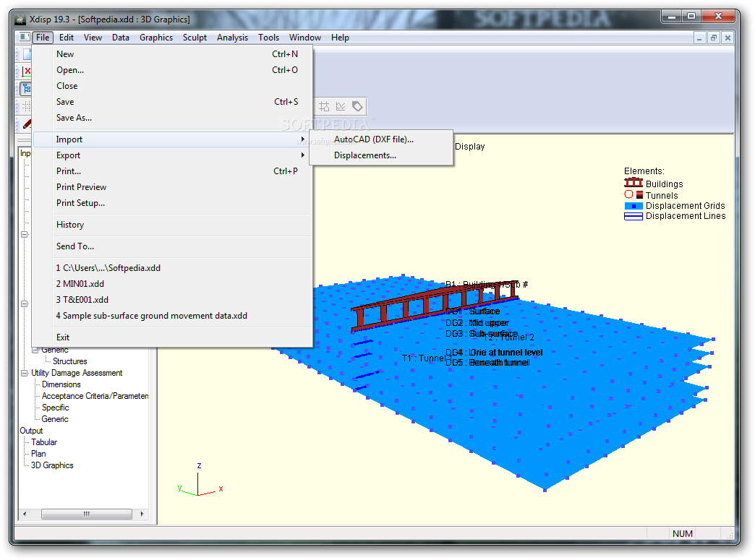Choose Send To... from the File menu
The height and width of the screenshot is (560, 755).
point(174,246)
